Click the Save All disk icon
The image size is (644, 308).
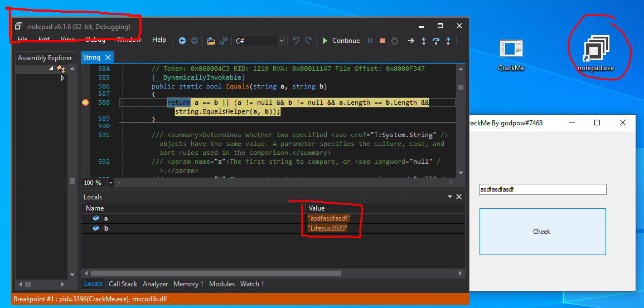pyautogui.click(x=224, y=41)
